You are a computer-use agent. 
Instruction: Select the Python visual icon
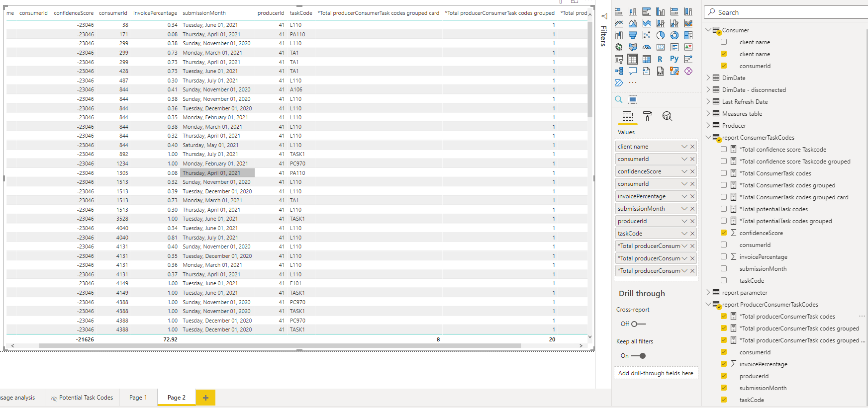coord(675,59)
